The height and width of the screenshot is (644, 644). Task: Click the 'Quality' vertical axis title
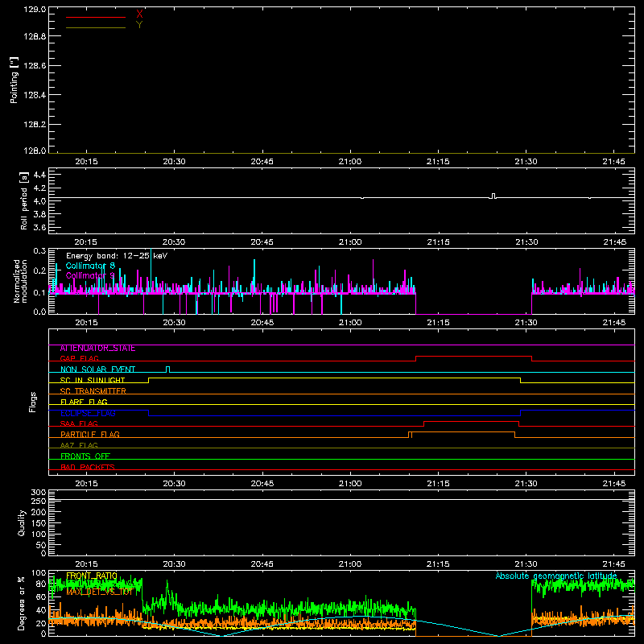click(22, 522)
